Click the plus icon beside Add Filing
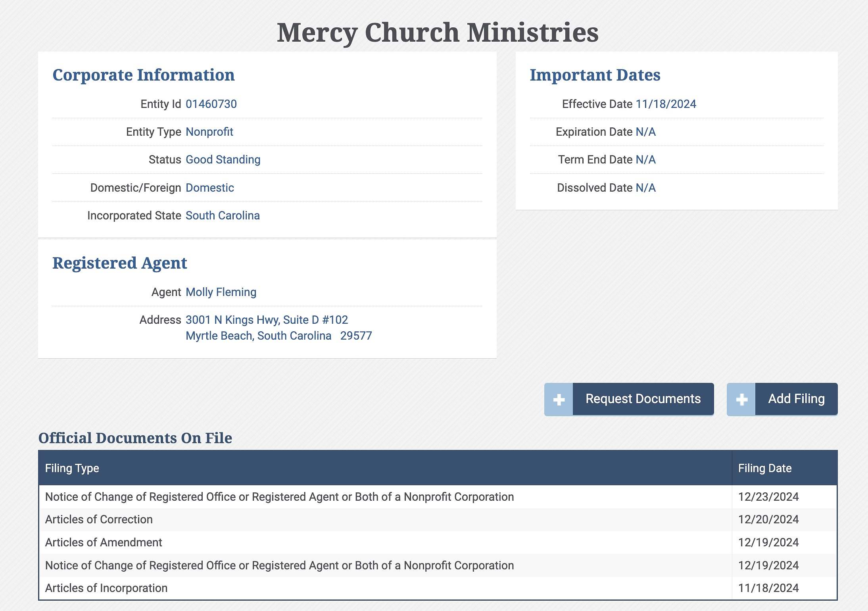868x611 pixels. [x=741, y=399]
